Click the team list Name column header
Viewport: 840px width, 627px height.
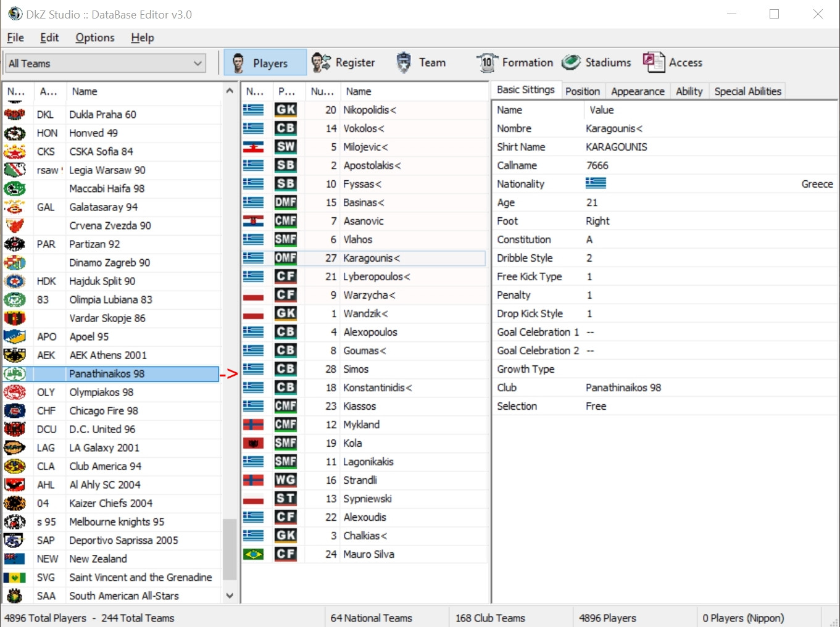pos(144,91)
